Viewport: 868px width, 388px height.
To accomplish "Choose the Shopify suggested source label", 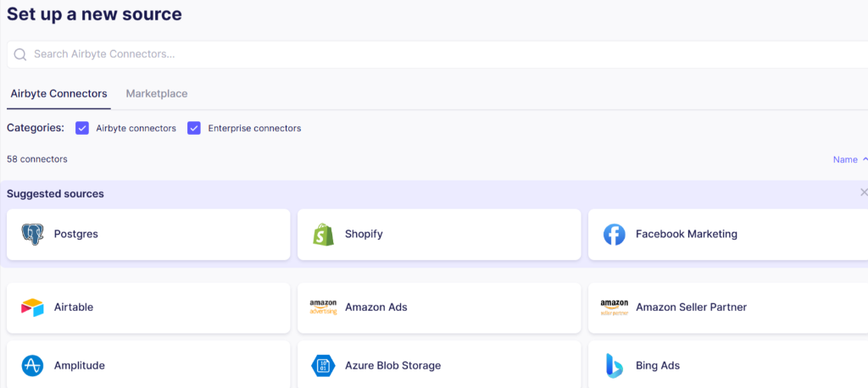I will (364, 234).
